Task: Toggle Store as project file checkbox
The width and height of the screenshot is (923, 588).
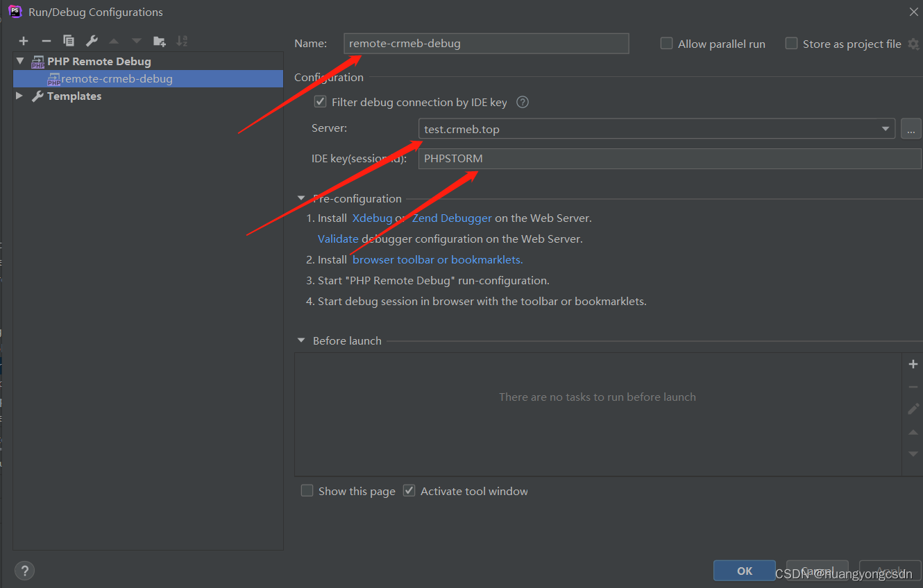Action: 791,43
